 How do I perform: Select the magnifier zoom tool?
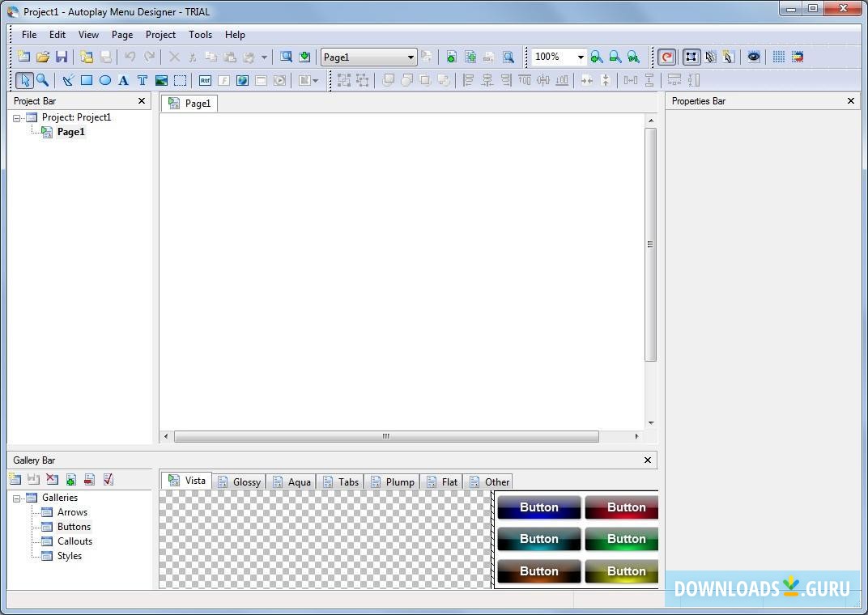(x=43, y=80)
